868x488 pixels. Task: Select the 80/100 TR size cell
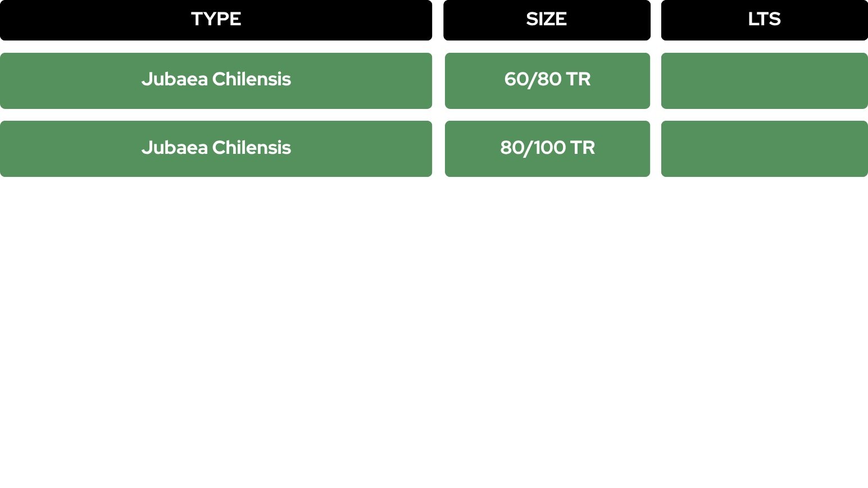click(x=547, y=149)
